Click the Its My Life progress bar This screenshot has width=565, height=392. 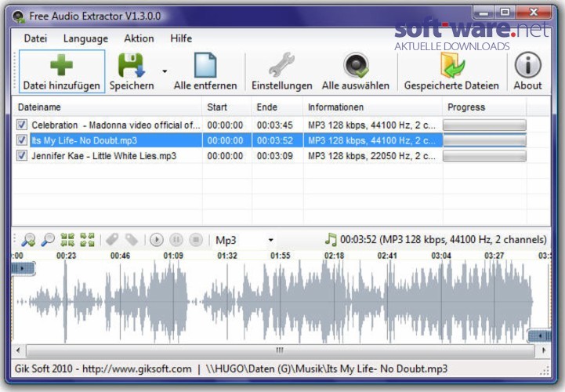click(x=484, y=140)
